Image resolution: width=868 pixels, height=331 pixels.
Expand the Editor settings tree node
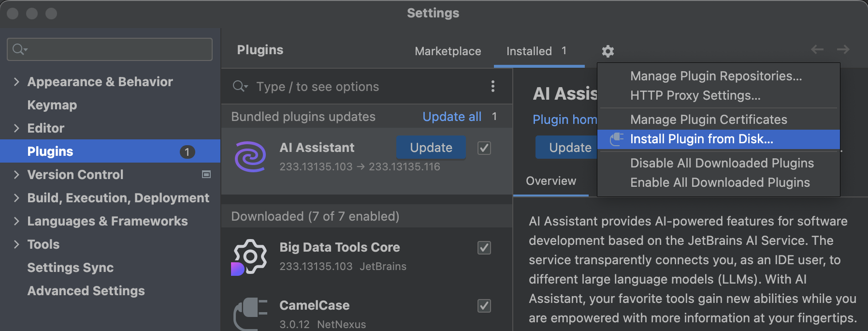[16, 128]
